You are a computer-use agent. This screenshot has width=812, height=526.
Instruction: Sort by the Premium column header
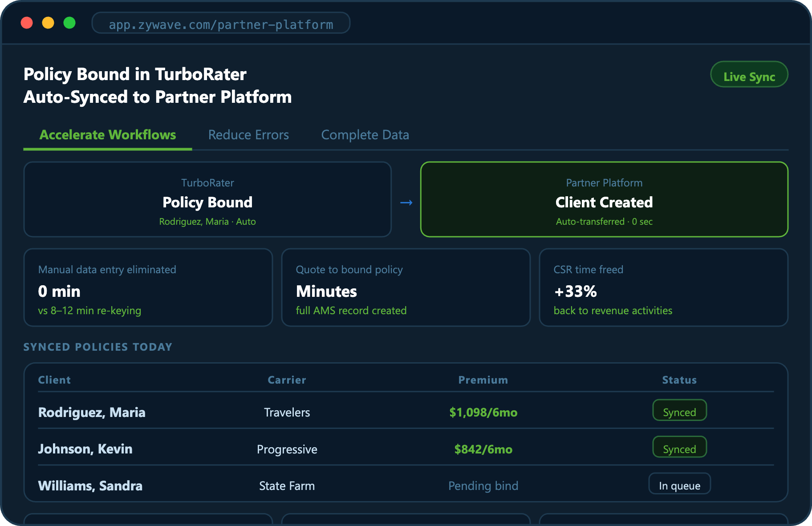coord(483,380)
